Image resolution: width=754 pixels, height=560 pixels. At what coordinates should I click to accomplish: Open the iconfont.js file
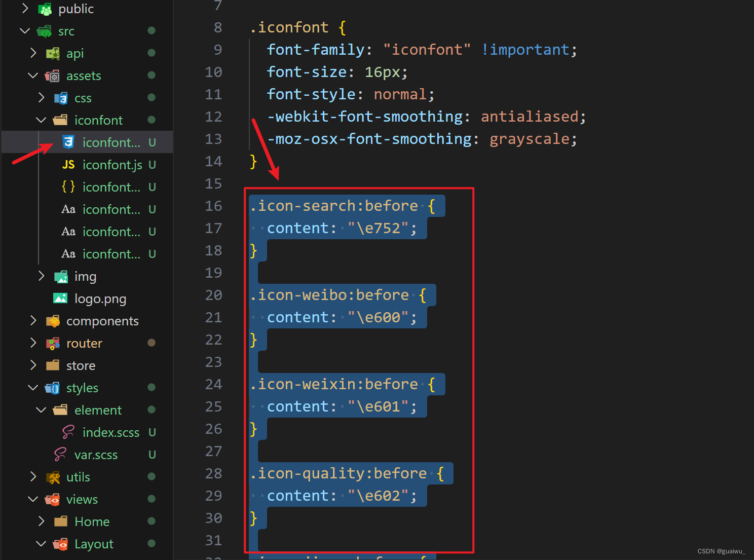(112, 165)
